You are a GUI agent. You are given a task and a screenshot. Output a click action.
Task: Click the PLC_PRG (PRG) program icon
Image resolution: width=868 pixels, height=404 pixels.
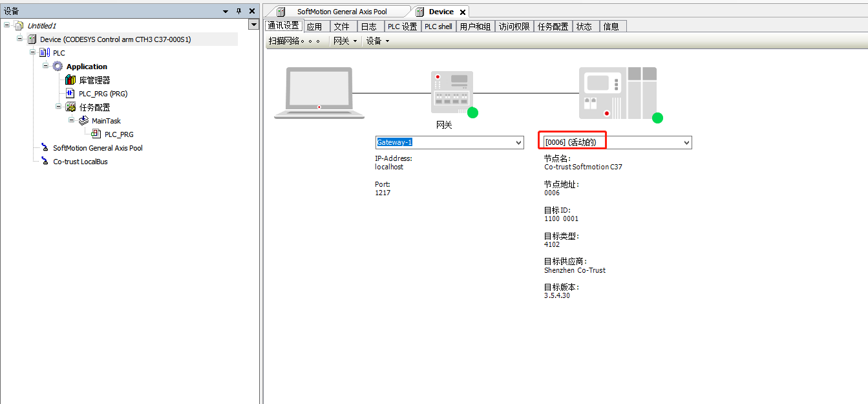click(x=70, y=94)
